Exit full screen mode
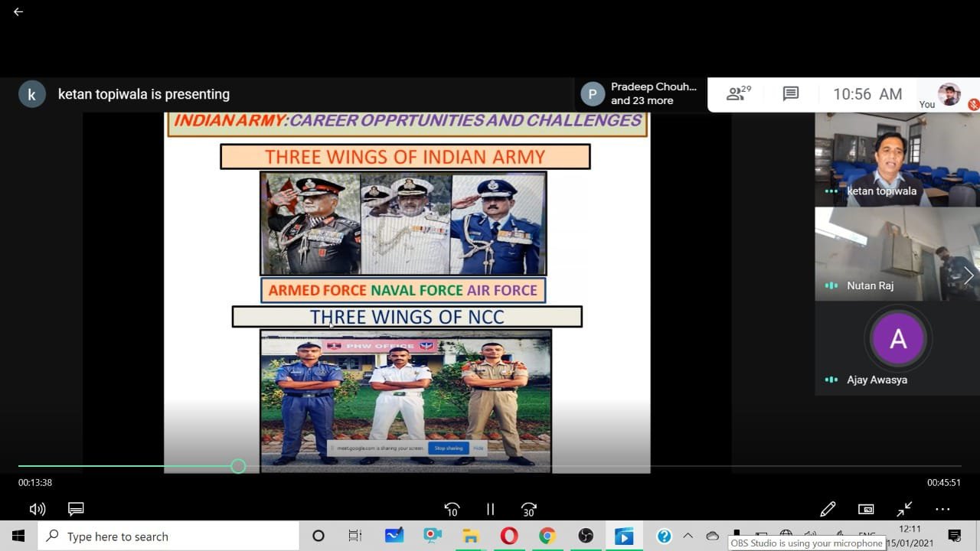 pos(904,509)
